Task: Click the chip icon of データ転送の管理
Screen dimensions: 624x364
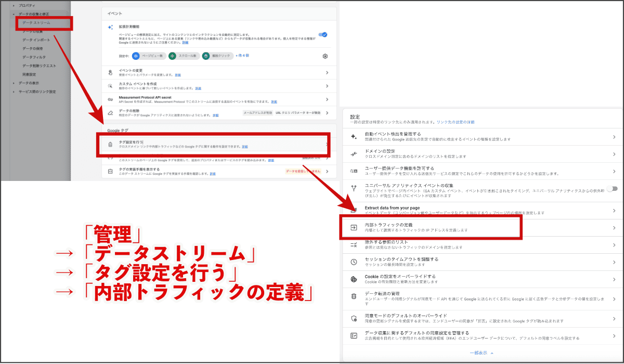Action: [x=354, y=296]
